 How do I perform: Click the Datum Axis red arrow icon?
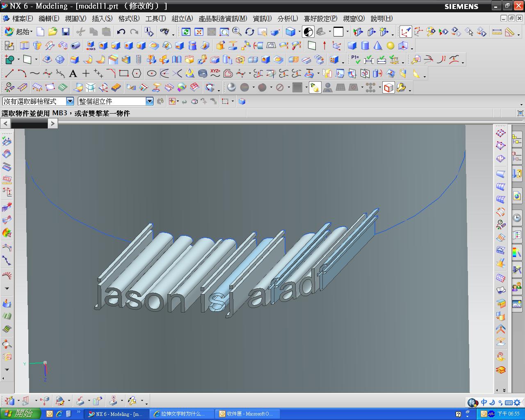coord(324,46)
